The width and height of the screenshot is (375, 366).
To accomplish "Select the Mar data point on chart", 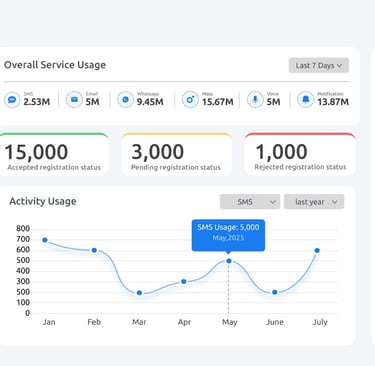I will (139, 293).
